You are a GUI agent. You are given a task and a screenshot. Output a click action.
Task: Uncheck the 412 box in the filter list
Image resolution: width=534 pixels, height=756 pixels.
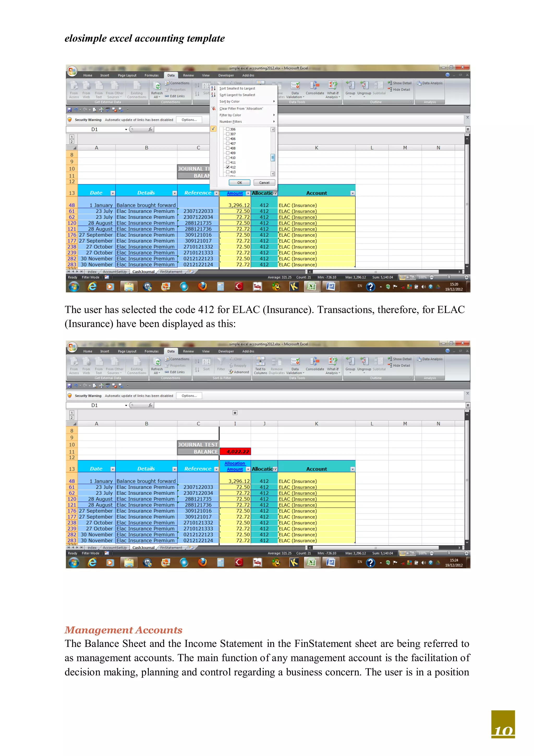[228, 167]
